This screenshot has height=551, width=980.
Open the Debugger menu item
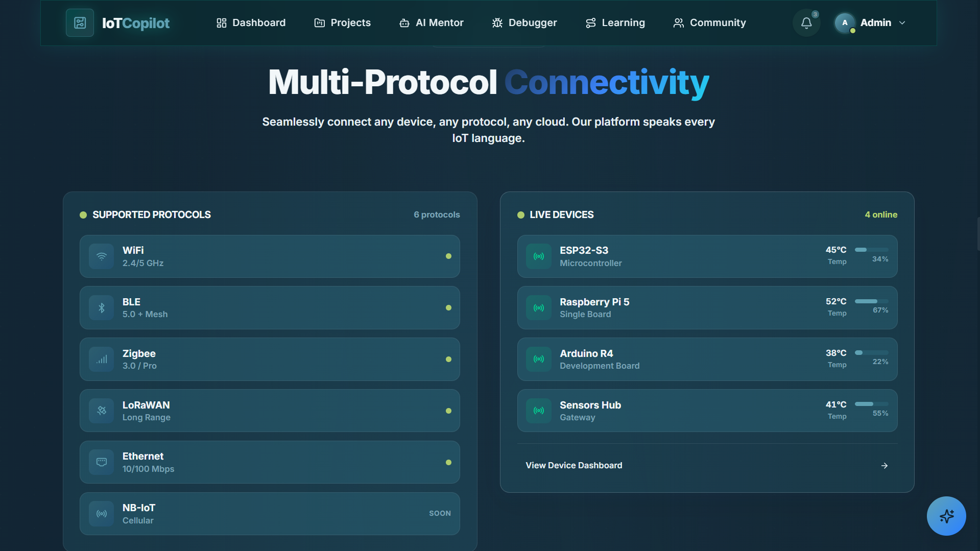[524, 23]
